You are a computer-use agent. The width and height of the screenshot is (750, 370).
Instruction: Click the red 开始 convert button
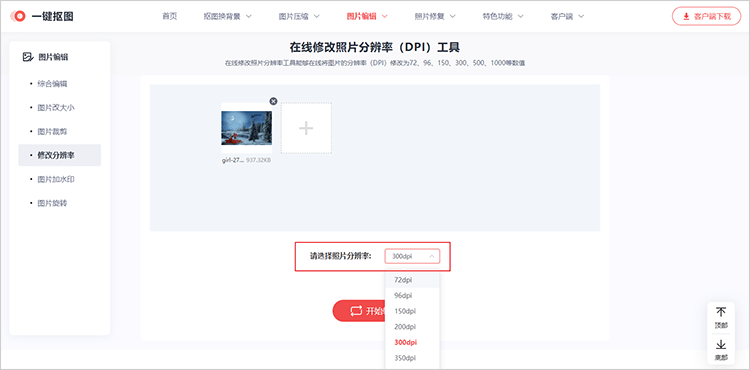pyautogui.click(x=359, y=311)
